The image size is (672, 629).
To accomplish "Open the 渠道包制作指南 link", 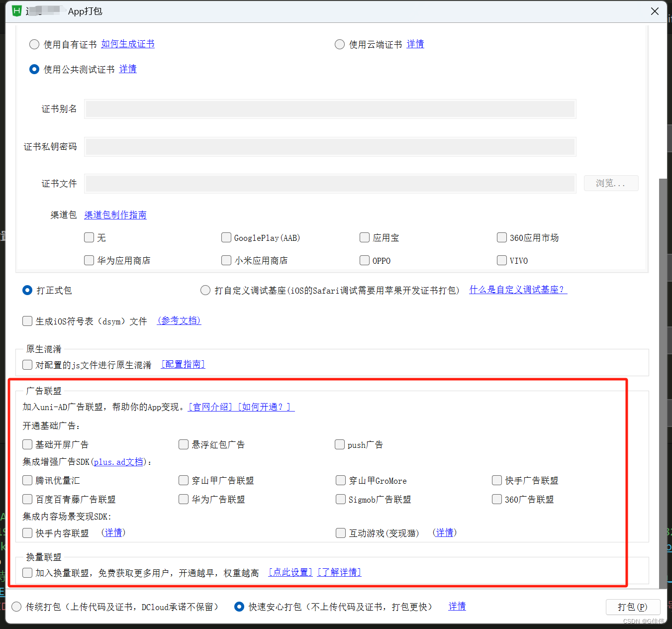I will click(115, 215).
